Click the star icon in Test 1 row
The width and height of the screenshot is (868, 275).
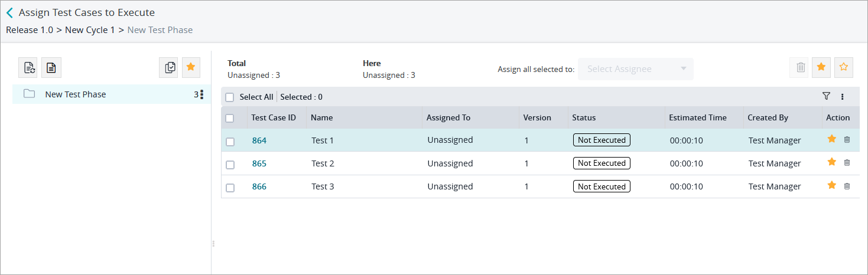(832, 139)
